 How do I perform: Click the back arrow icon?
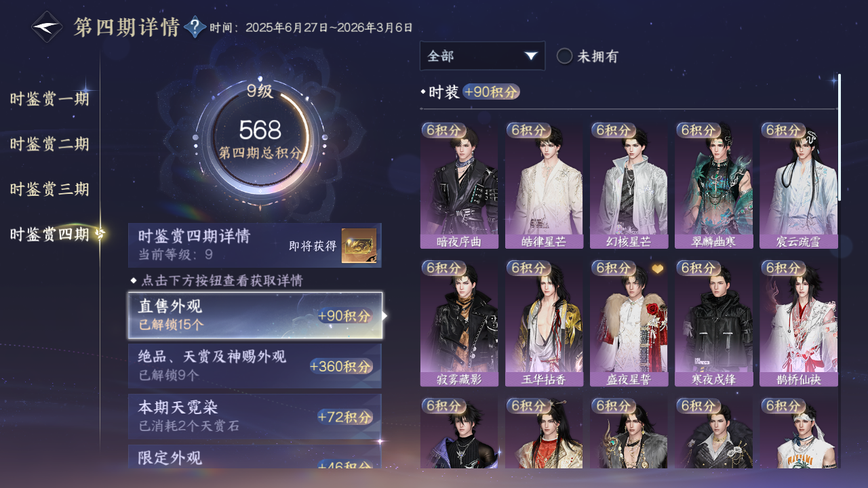tap(47, 28)
